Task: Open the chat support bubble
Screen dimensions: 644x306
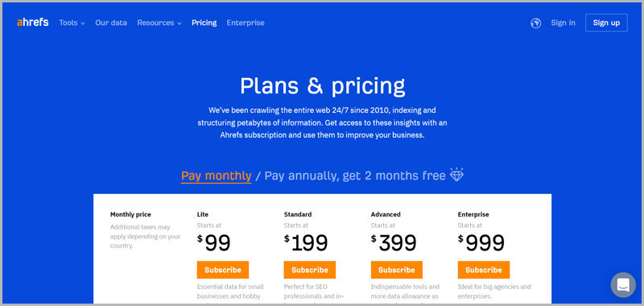Action: (x=623, y=284)
